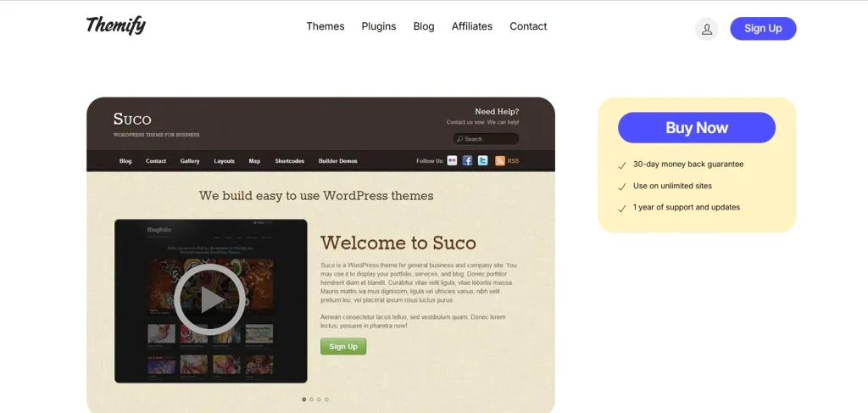Click the green Sign Up button
This screenshot has width=868, height=413.
tap(343, 346)
